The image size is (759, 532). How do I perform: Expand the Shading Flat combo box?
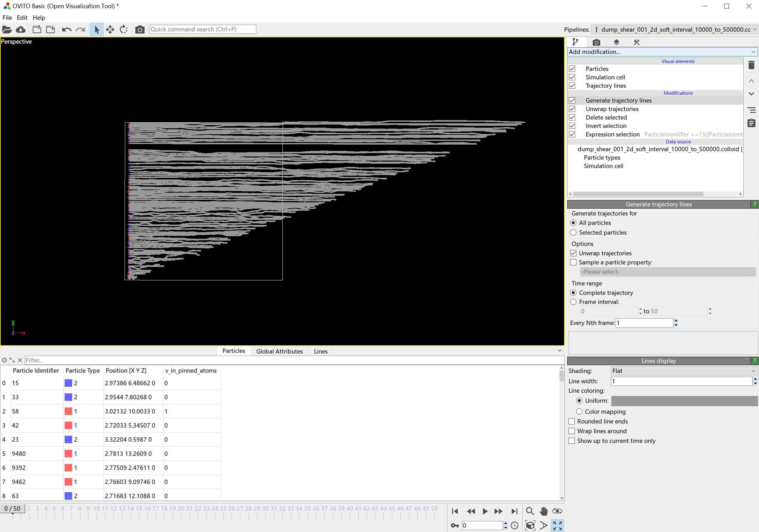click(x=684, y=371)
